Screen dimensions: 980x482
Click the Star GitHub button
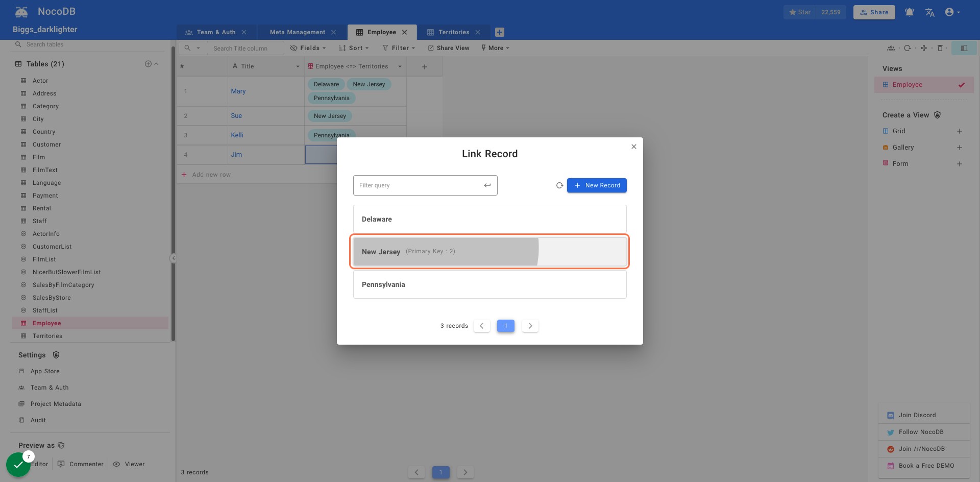(799, 12)
